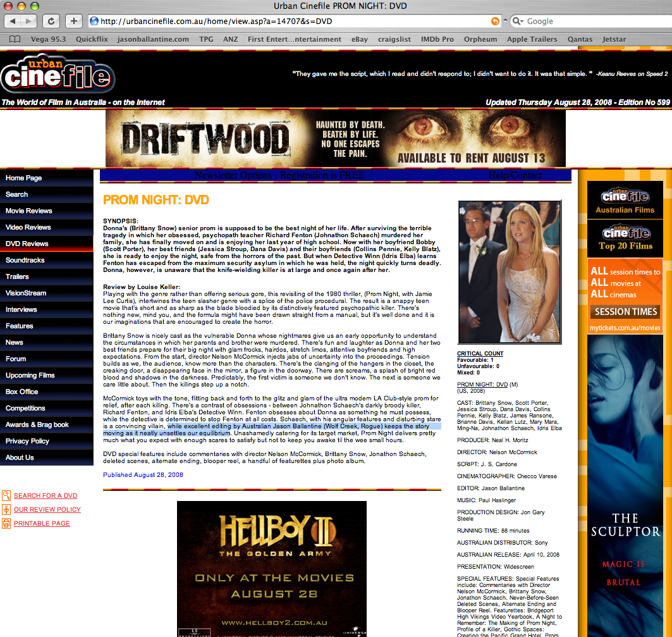
Task: Open Soundtracks in the sidebar
Action: (x=47, y=260)
